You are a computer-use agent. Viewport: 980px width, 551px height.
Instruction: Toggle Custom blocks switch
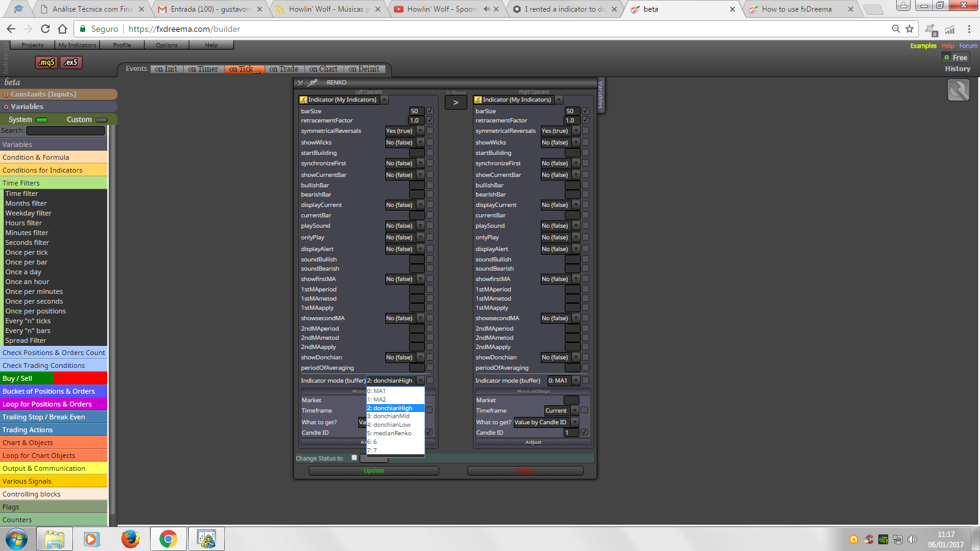coord(102,120)
